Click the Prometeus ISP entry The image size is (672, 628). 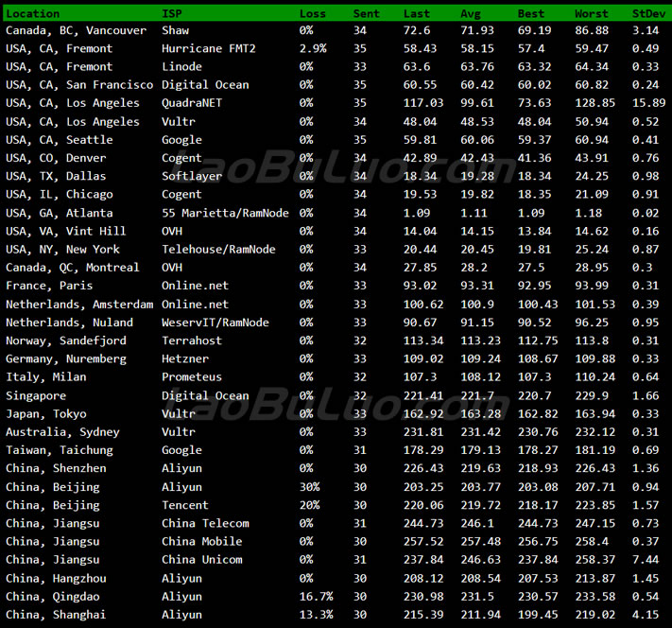(x=192, y=377)
